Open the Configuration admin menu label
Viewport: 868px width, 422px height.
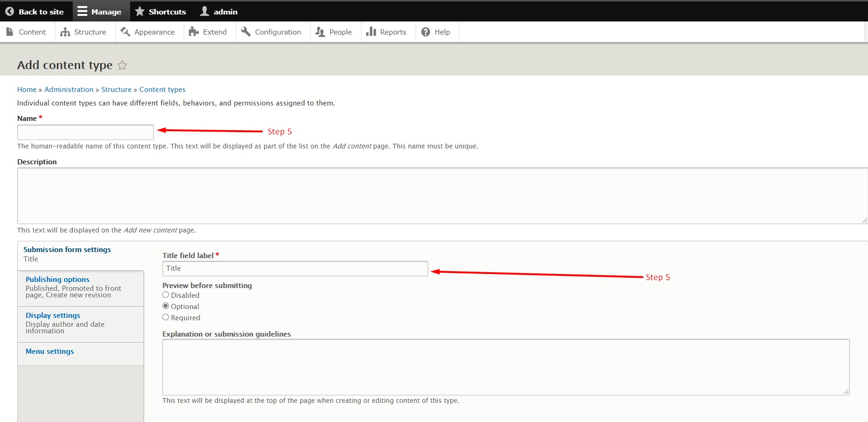pos(278,32)
